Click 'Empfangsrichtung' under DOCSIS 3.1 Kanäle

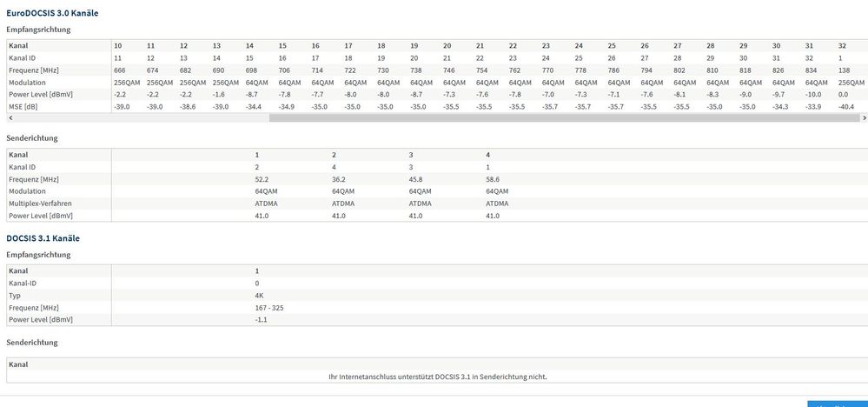(38, 255)
